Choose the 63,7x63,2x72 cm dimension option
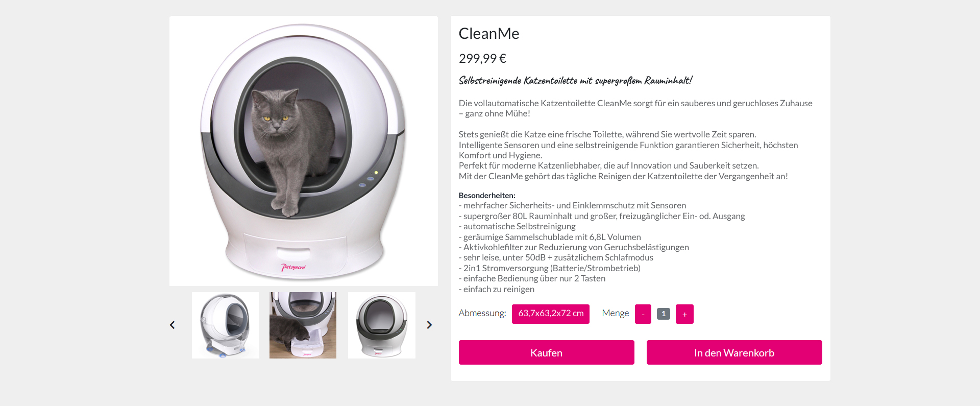This screenshot has height=406, width=980. (x=551, y=314)
